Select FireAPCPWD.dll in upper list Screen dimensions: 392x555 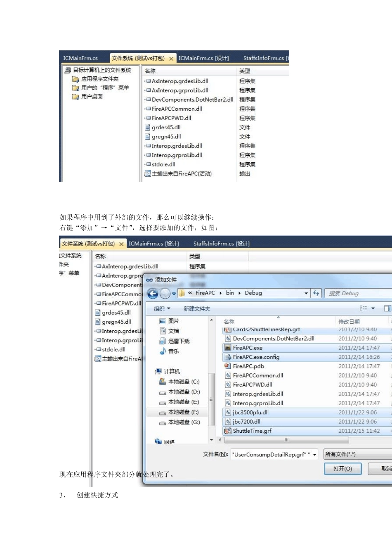click(168, 118)
